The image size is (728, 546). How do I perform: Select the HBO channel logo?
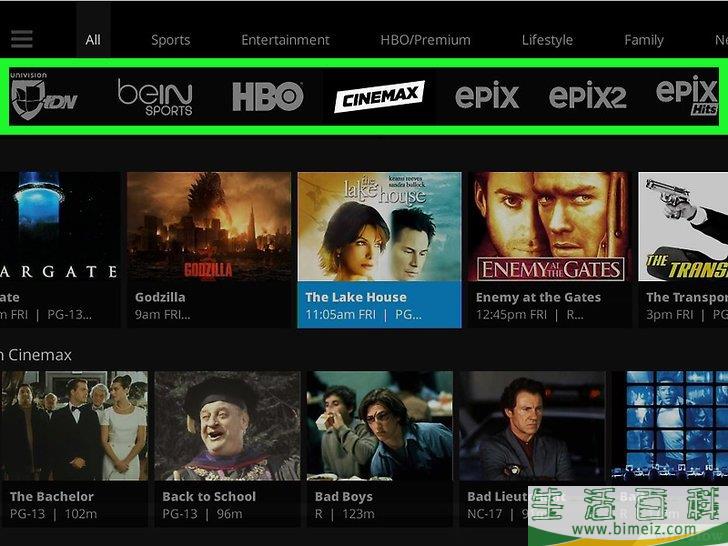click(267, 97)
